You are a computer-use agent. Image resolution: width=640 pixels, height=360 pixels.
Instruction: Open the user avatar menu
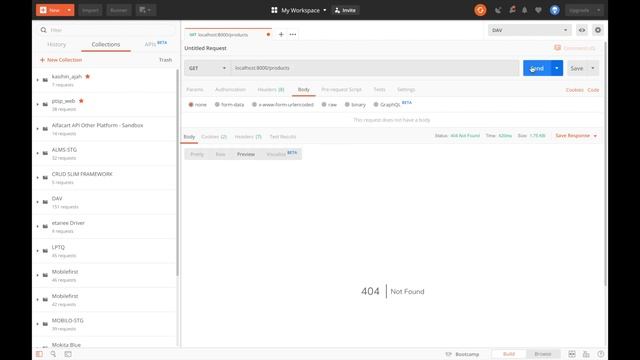pyautogui.click(x=554, y=10)
